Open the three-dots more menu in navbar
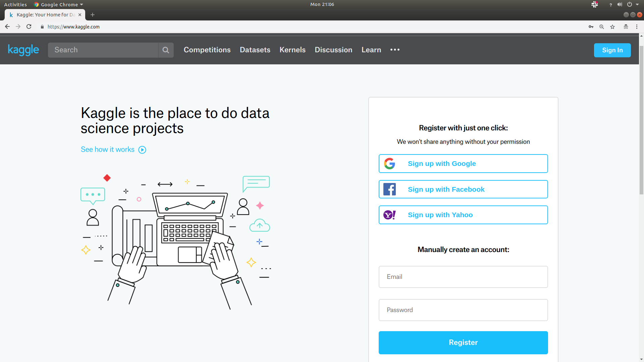 [x=395, y=50]
